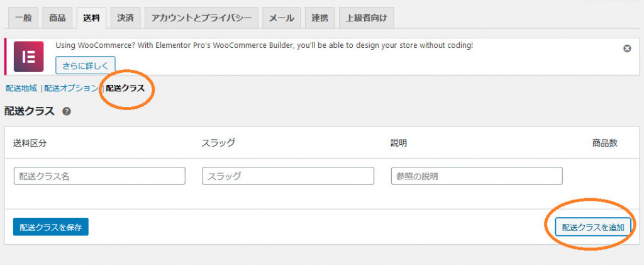Dismiss the Elementor Pro notice
The image size is (644, 265).
(627, 48)
